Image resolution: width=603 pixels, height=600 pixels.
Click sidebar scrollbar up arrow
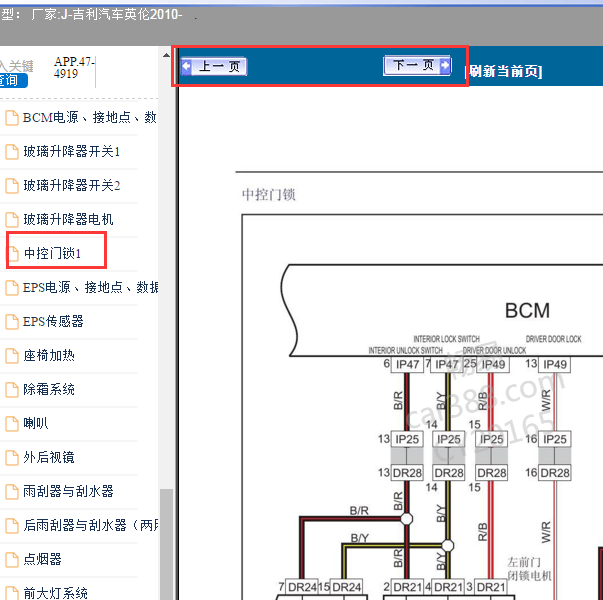point(166,55)
